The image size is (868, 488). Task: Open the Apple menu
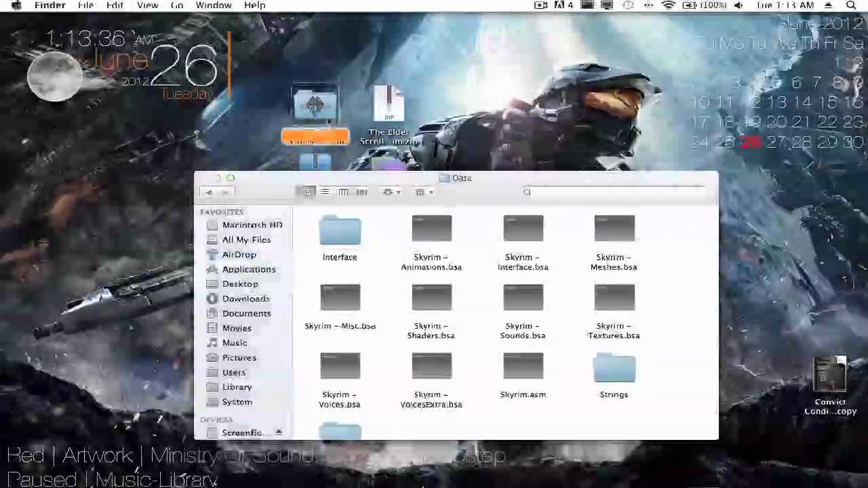pos(16,5)
